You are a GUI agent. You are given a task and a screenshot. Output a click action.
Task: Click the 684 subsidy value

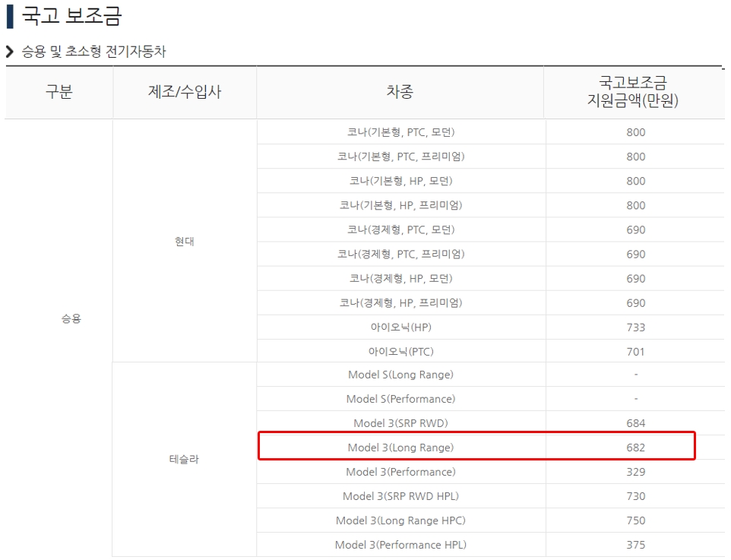click(x=636, y=423)
